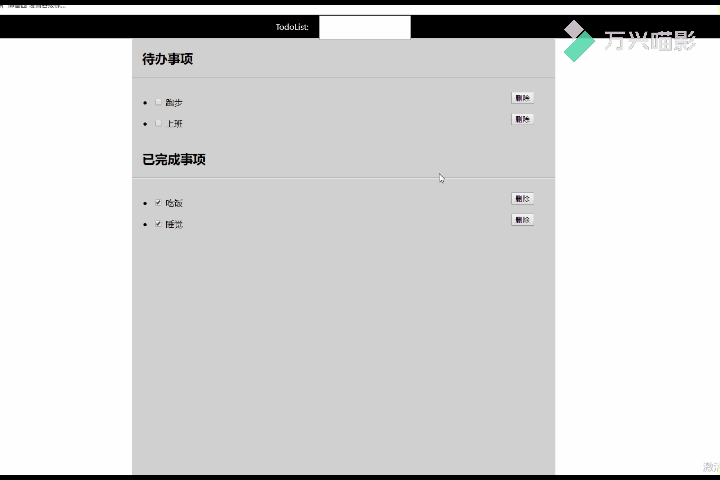Click the 吃饭 item text
The image size is (720, 480).
pyautogui.click(x=174, y=203)
